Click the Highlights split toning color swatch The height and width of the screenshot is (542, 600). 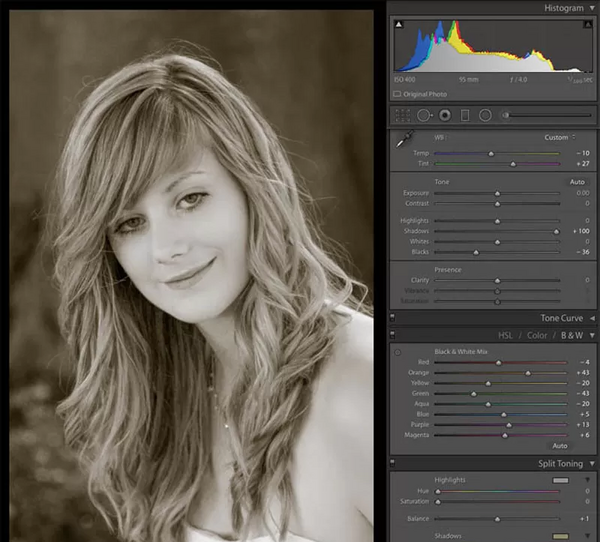[x=561, y=480]
